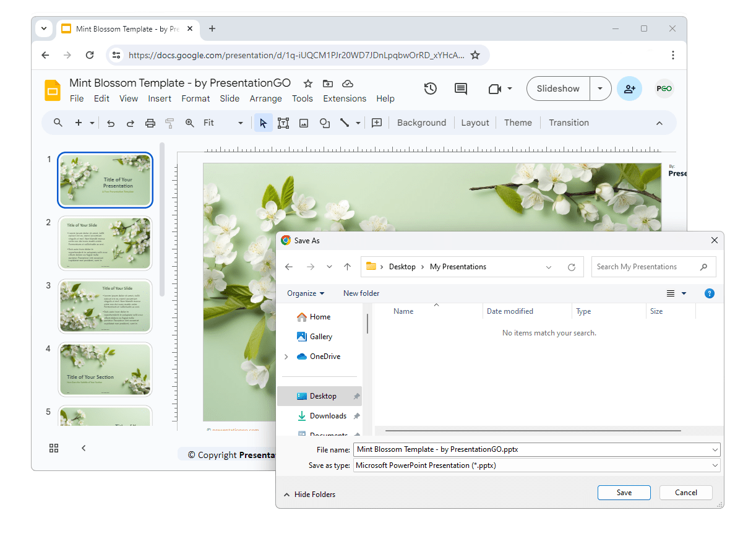756x549 pixels.
Task: Click the File name field
Action: 536,449
